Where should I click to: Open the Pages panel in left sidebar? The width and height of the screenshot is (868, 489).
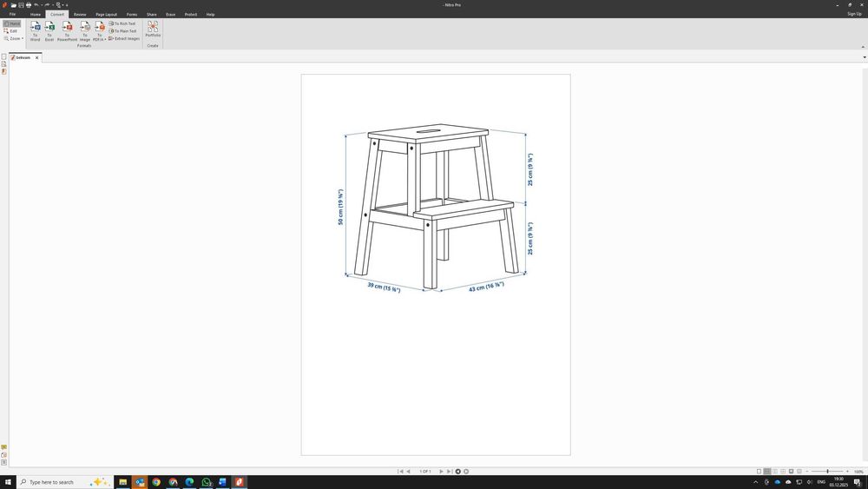3,56
